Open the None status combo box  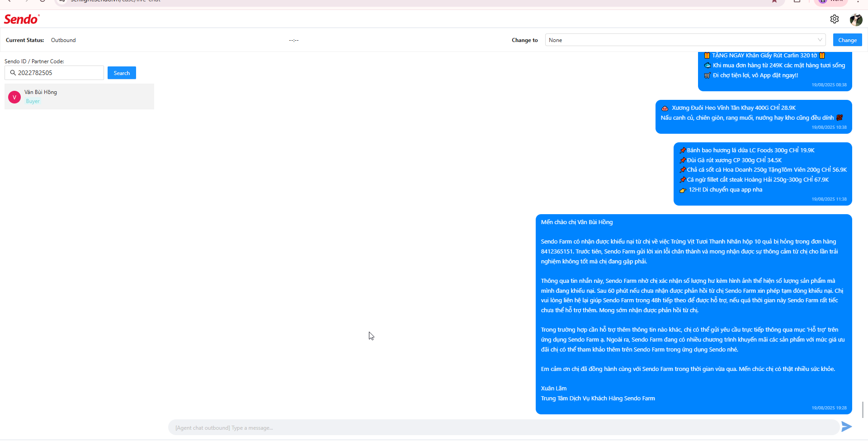tap(685, 40)
